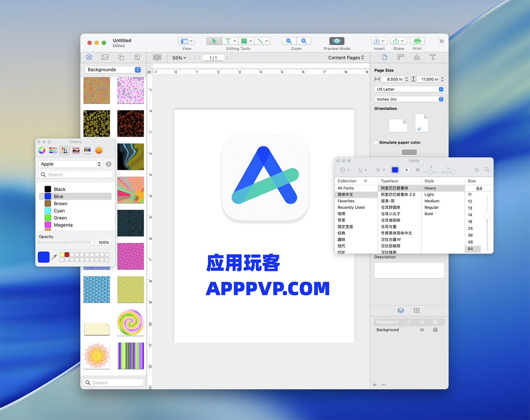Add a new layer with plus

(x=375, y=385)
